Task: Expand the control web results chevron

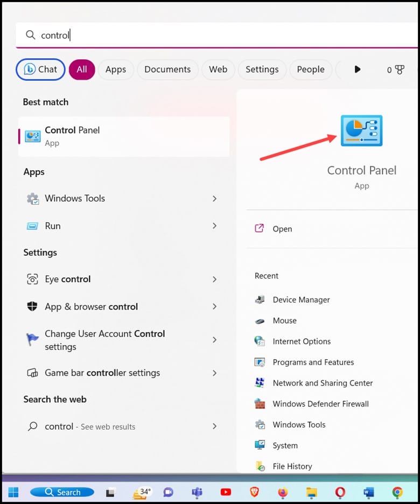Action: (214, 426)
